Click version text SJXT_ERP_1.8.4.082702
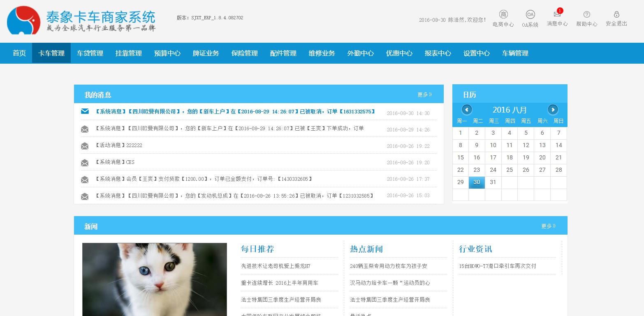 click(217, 18)
